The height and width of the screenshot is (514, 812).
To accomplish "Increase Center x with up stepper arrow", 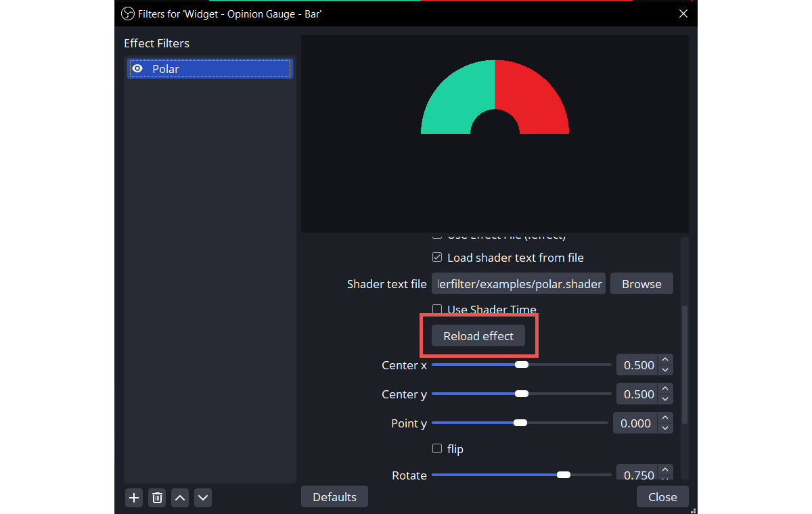I will 665,360.
